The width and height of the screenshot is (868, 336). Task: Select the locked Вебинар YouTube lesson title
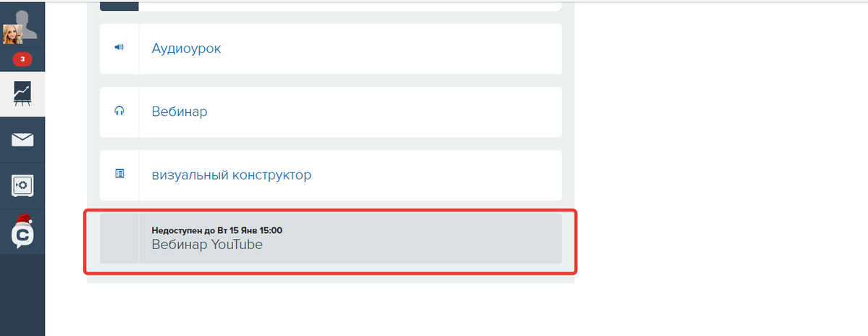[207, 244]
